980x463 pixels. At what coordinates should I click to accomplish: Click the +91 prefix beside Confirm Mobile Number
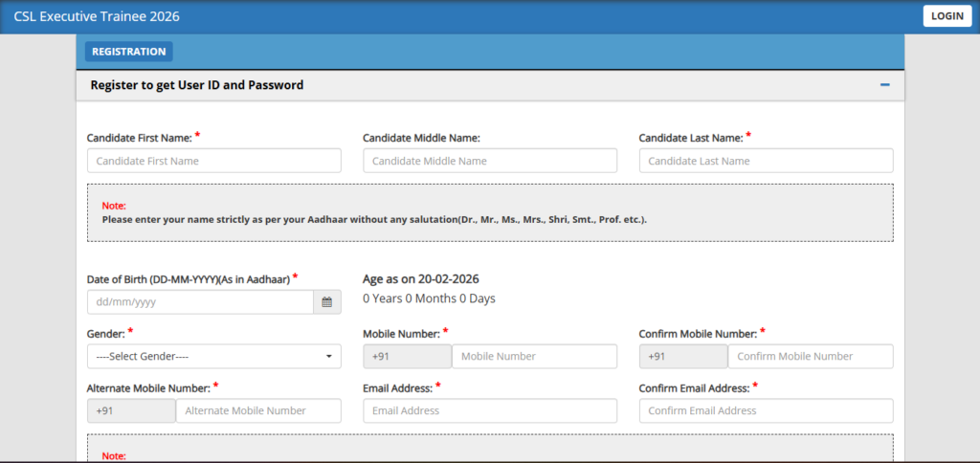[683, 356]
